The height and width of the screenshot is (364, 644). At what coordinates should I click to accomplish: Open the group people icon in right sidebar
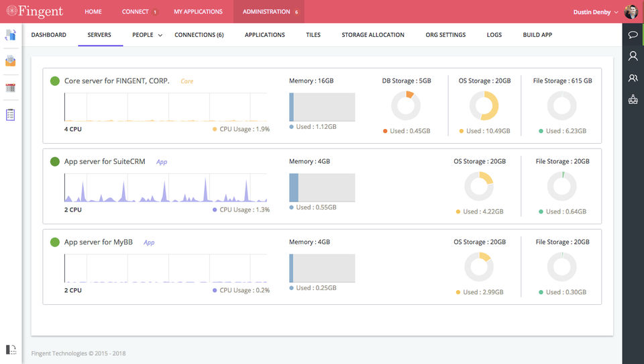point(633,78)
